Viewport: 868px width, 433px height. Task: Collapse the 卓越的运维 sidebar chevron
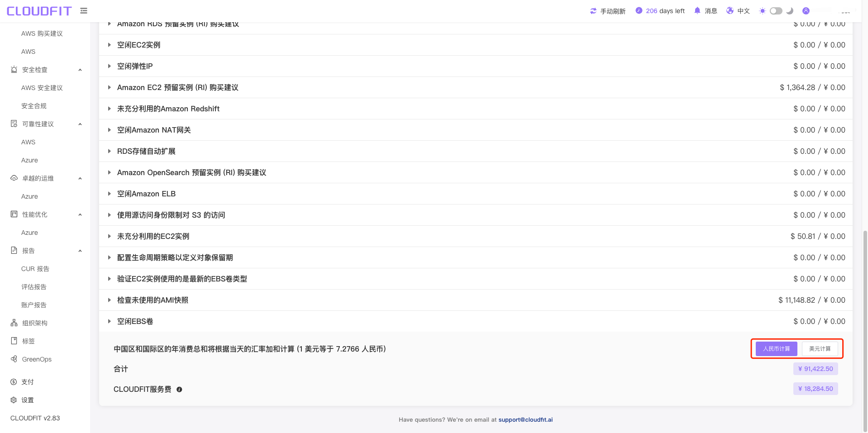pos(80,178)
